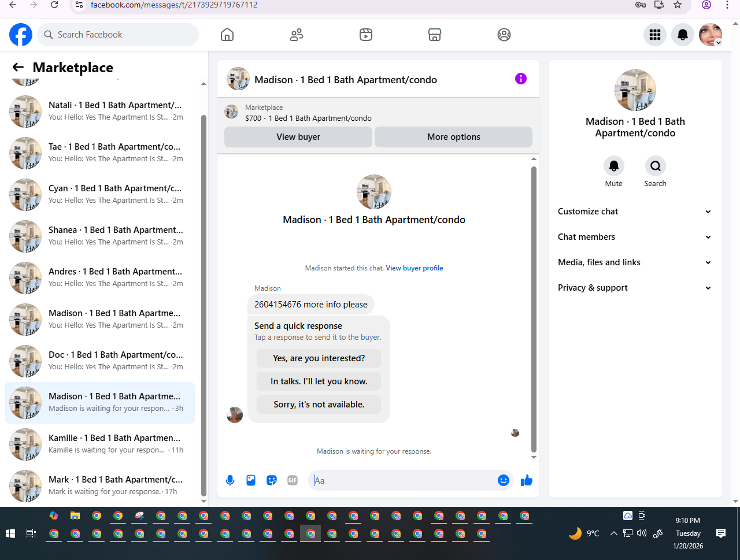Open the emoji picker in the message box
This screenshot has height=560, width=740.
point(504,480)
